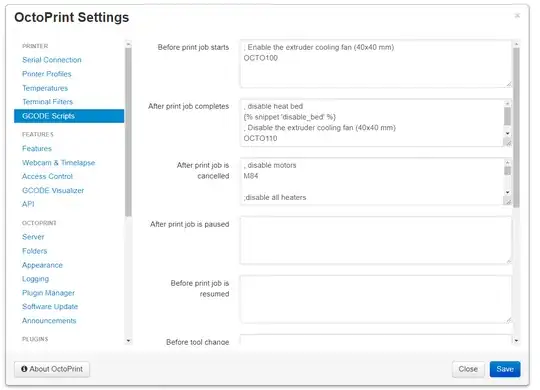Click the Before print job is resumed textarea

click(x=376, y=299)
